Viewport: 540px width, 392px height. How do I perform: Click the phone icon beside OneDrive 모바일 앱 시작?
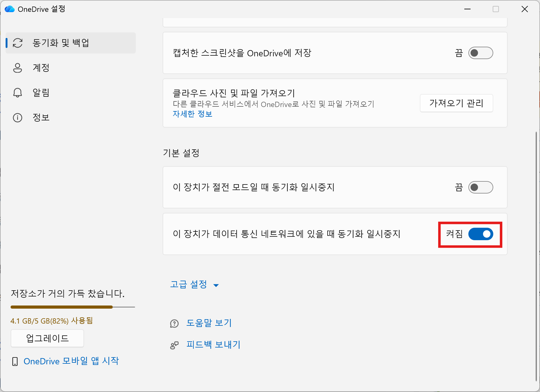click(15, 362)
